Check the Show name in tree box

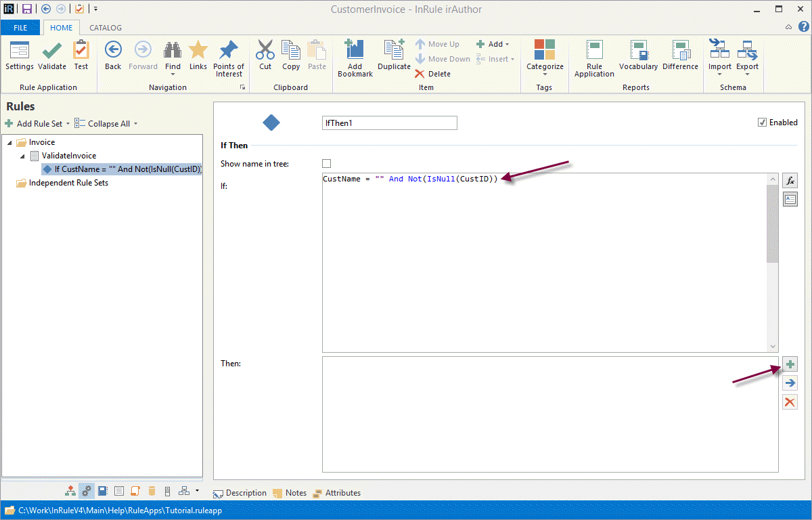click(x=327, y=164)
